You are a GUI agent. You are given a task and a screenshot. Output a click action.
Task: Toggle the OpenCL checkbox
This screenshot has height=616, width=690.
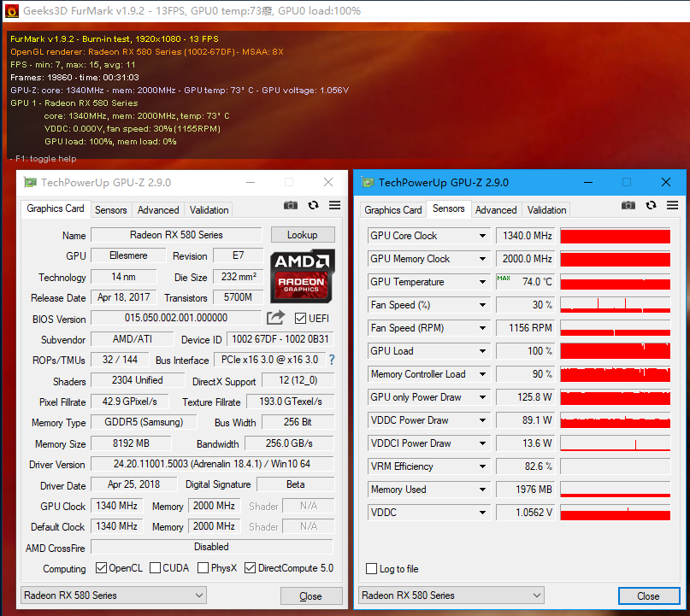[x=101, y=567]
